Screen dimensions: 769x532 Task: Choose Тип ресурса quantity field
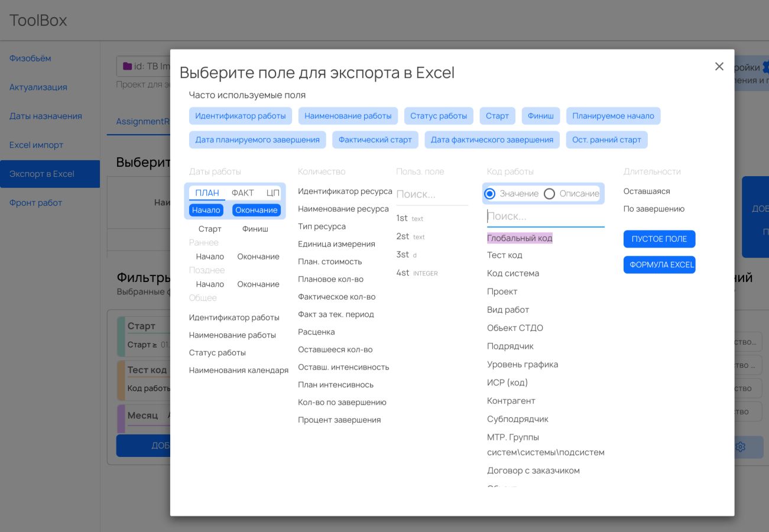tap(322, 226)
